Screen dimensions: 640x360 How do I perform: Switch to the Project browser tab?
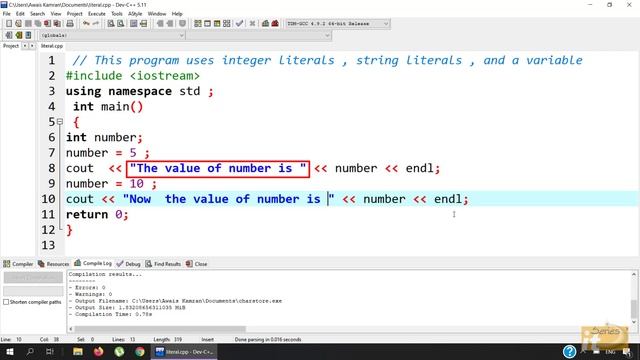tap(11, 46)
